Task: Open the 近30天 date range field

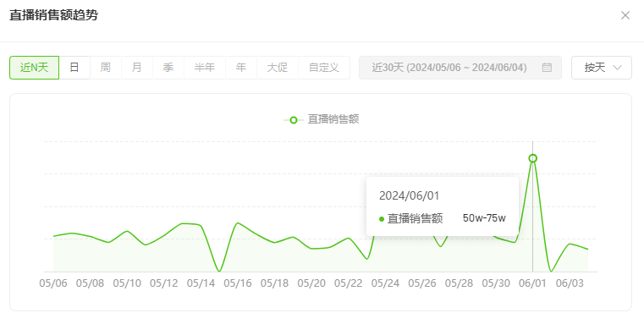Action: tap(460, 68)
